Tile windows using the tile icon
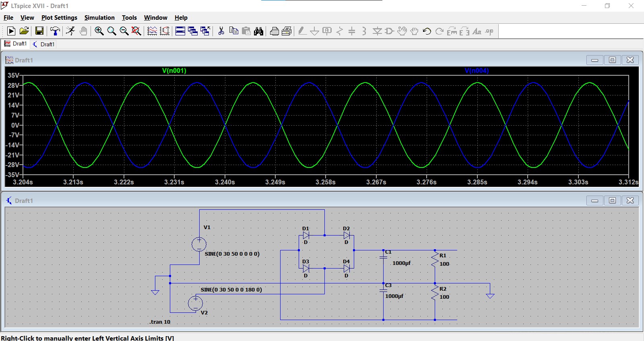The image size is (644, 341). click(180, 31)
